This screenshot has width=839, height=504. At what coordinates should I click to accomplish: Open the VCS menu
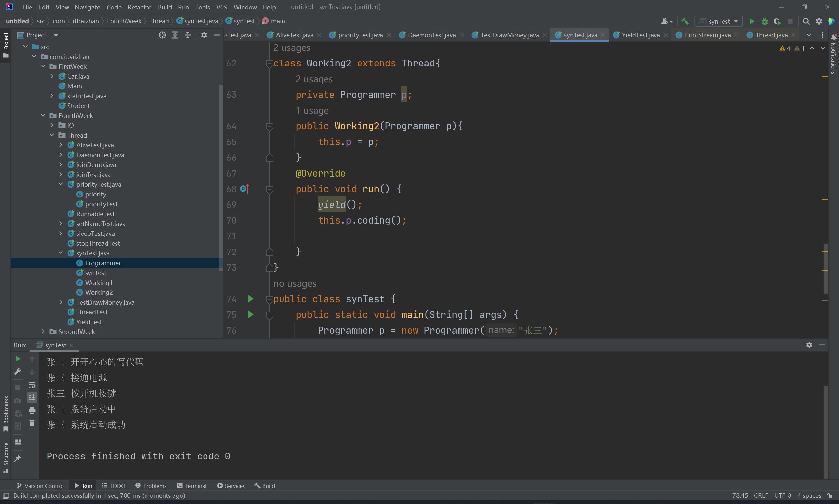coord(222,7)
